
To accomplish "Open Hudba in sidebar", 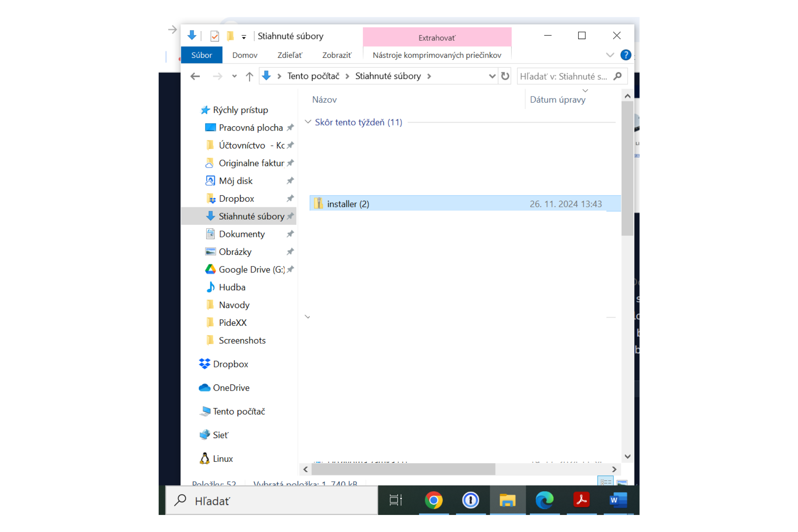I will tap(232, 287).
